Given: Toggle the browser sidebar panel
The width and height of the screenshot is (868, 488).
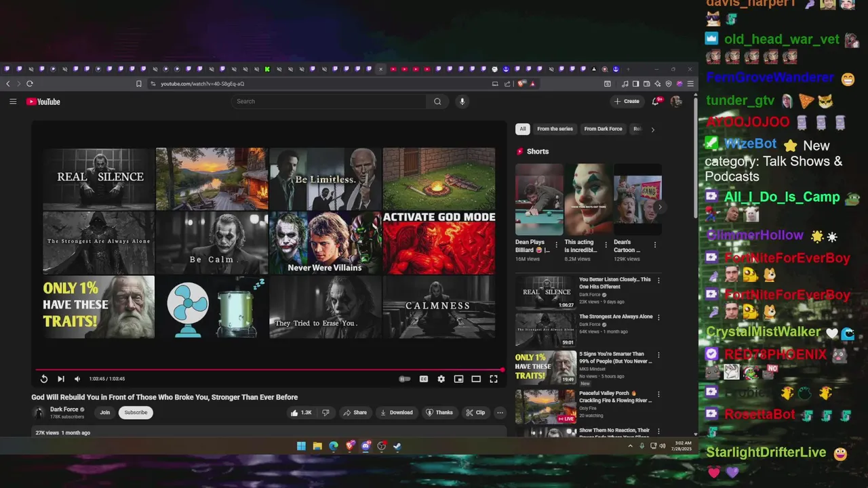Looking at the screenshot, I should click(x=635, y=84).
